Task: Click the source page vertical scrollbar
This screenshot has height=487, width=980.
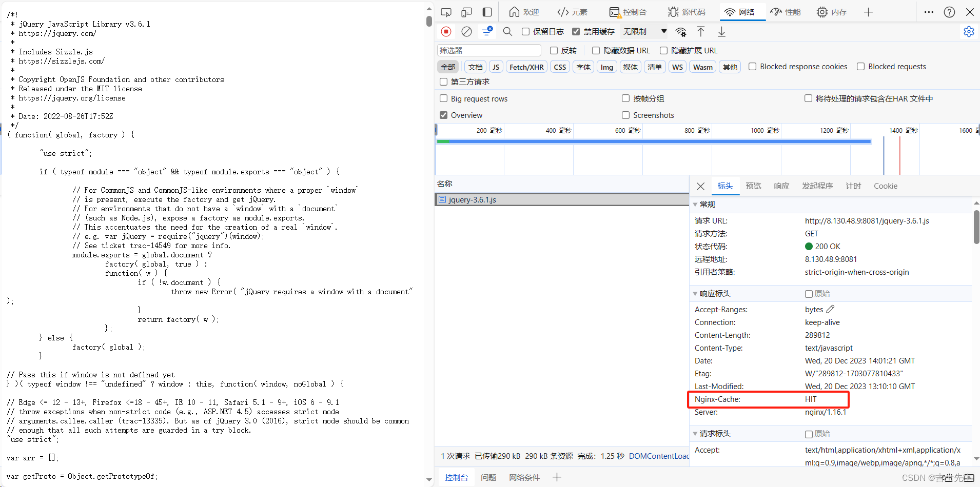Action: (x=429, y=21)
